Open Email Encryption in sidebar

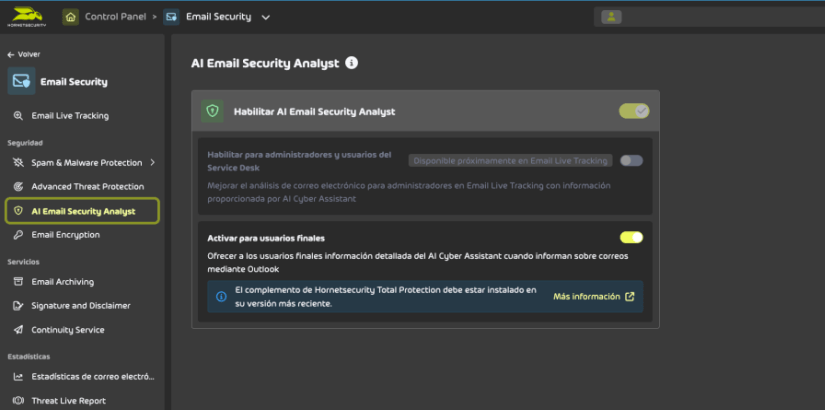pyautogui.click(x=65, y=235)
